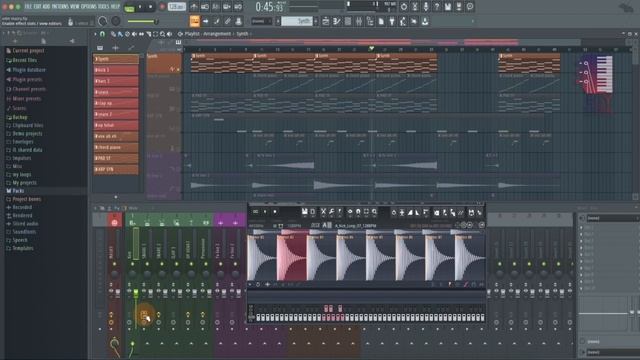Select the chord piano pattern in picker
The image size is (640, 360).
coord(116,147)
